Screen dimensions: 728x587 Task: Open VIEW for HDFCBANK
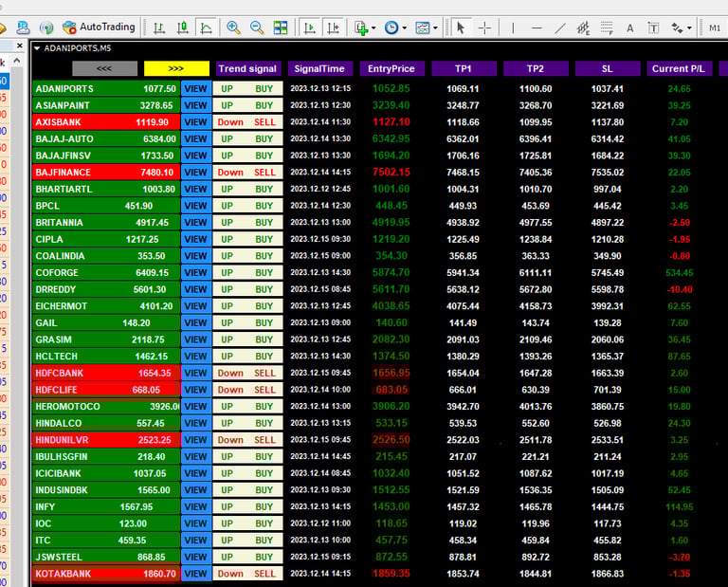[196, 373]
